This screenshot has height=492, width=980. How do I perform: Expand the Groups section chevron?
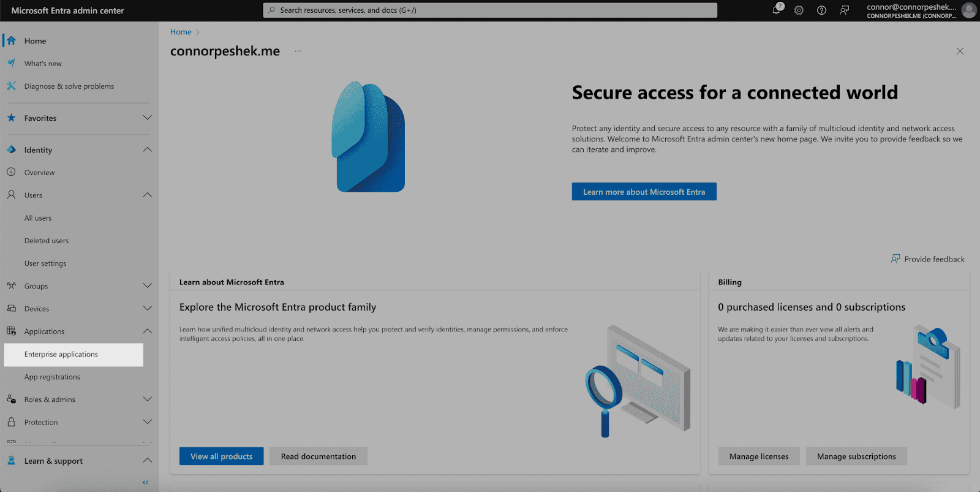point(147,286)
